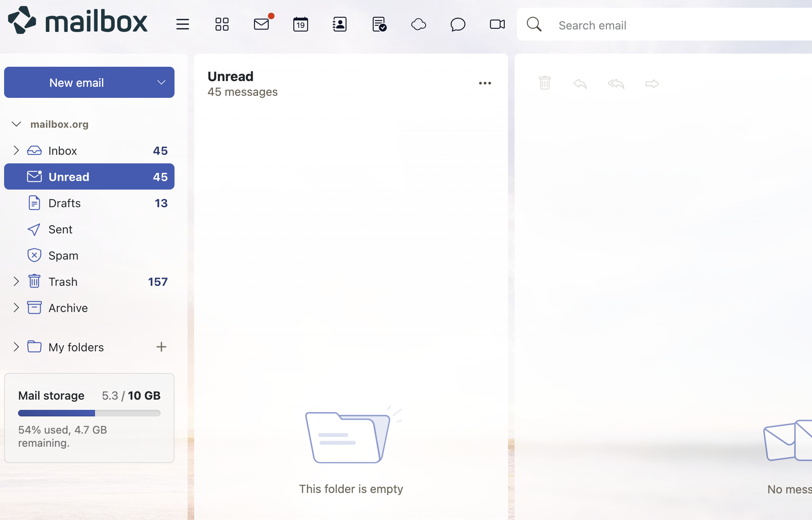Click the Forward arrow in toolbar

652,84
